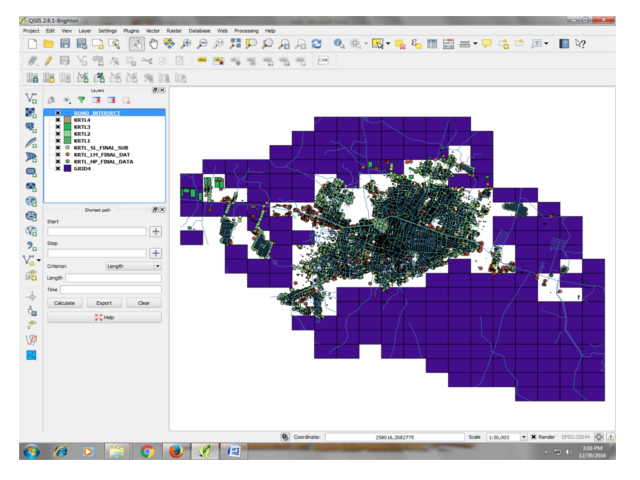
Task: Select the Pan Map hand tool
Action: [153, 44]
